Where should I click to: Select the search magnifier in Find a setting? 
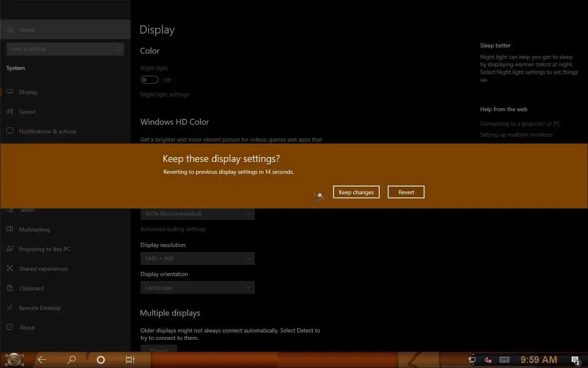coord(118,49)
